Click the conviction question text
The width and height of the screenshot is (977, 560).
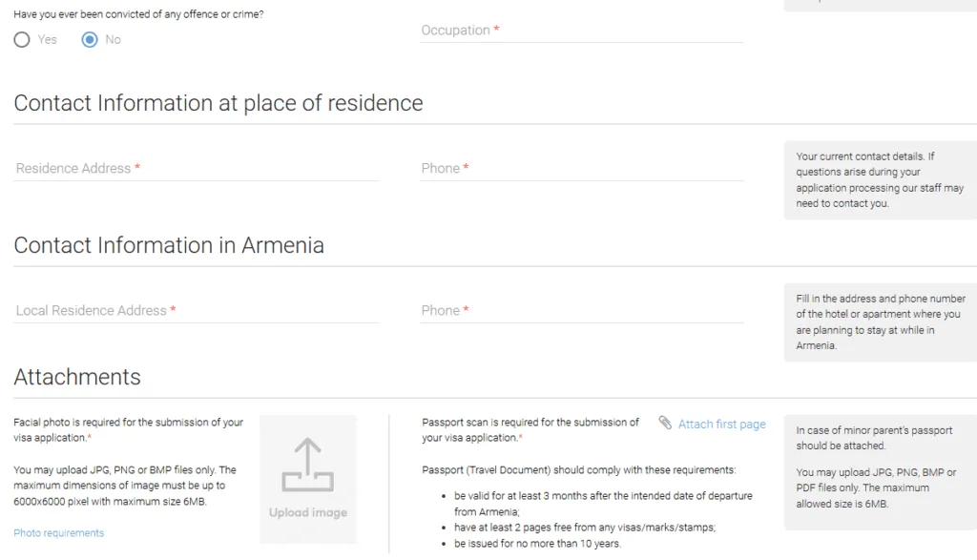(x=138, y=14)
